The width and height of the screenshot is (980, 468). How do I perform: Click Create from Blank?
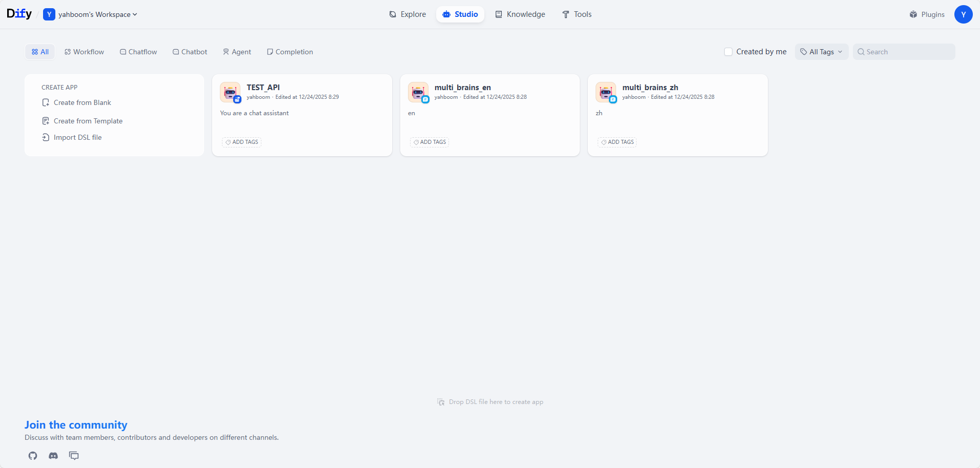(x=76, y=102)
